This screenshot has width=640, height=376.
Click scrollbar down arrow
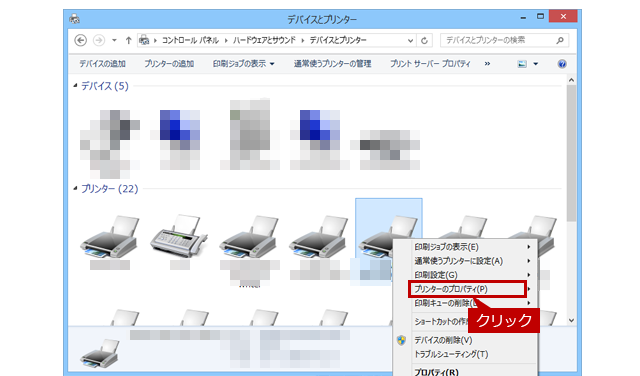tap(571, 320)
